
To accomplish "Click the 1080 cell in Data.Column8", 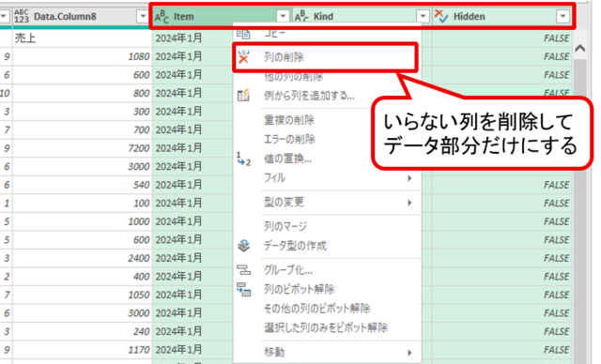I will [82, 56].
